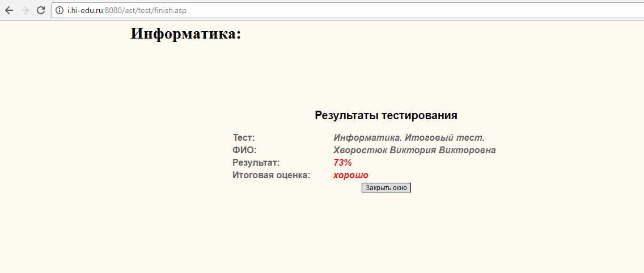Click the name "Хворостюк Виктория Викторовна"
The height and width of the screenshot is (273, 644).
point(414,150)
